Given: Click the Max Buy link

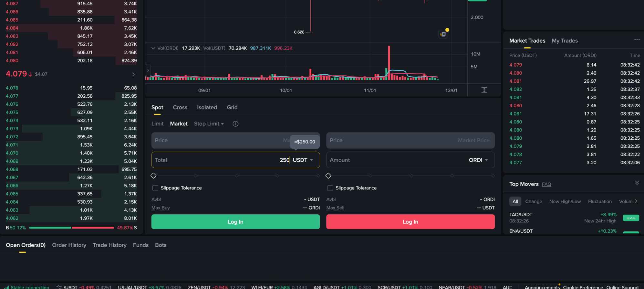Looking at the screenshot, I should tap(161, 208).
